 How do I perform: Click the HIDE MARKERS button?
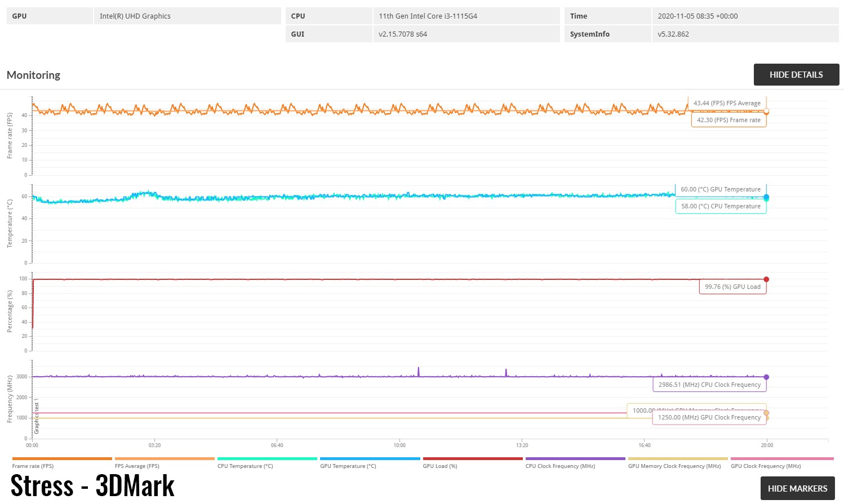(797, 488)
